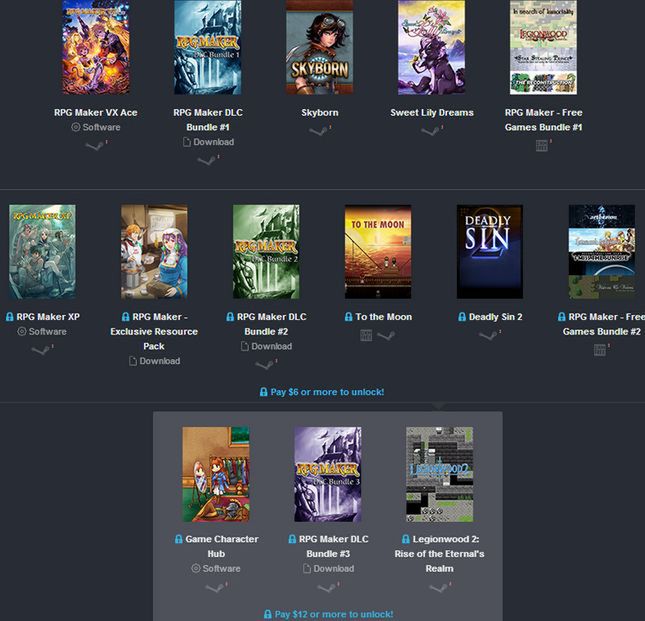Click the 'Deadly Sin 2' title text
The image size is (645, 621).
click(496, 317)
